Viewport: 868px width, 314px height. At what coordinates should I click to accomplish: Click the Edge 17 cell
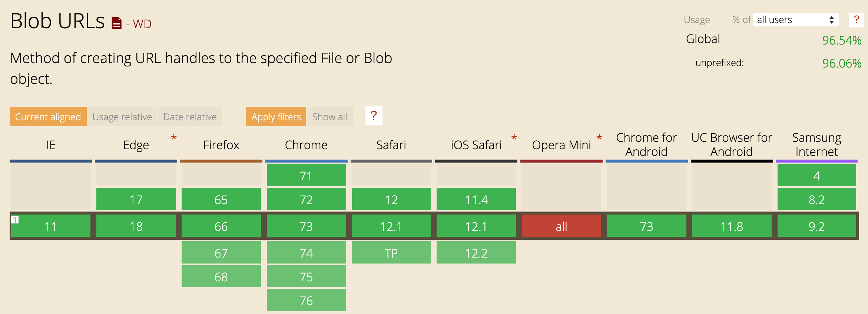tap(136, 199)
